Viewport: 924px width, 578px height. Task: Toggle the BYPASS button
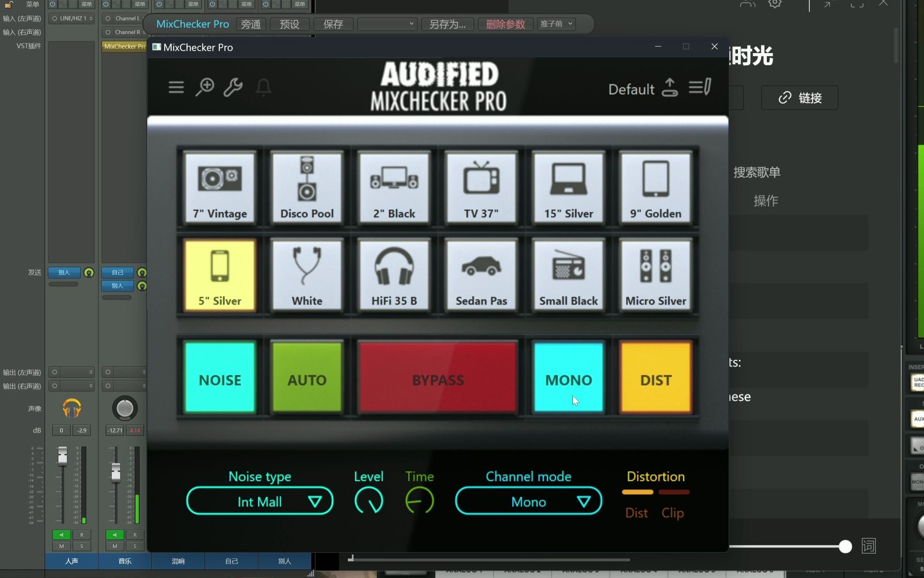pyautogui.click(x=438, y=378)
